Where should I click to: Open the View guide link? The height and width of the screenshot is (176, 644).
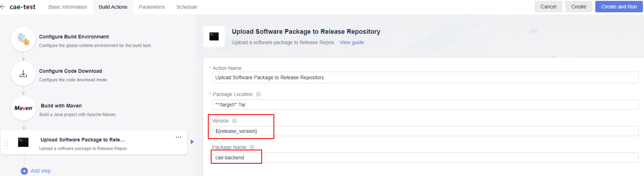pyautogui.click(x=352, y=42)
